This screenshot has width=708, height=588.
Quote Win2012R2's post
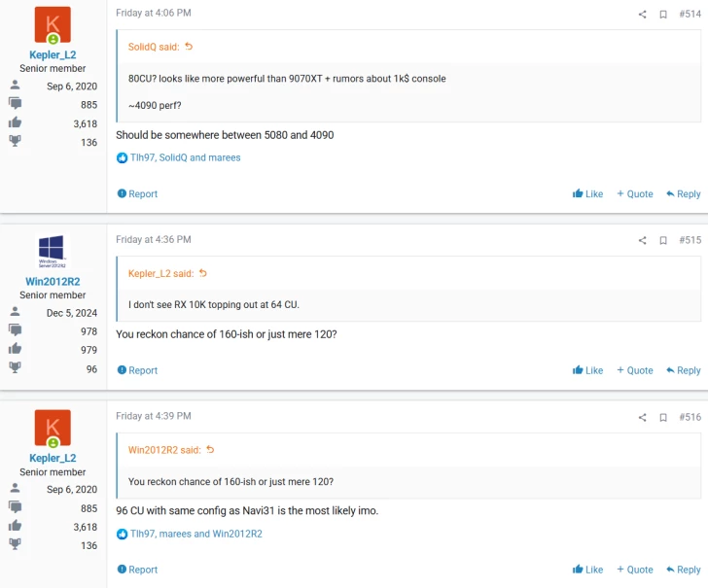(634, 370)
